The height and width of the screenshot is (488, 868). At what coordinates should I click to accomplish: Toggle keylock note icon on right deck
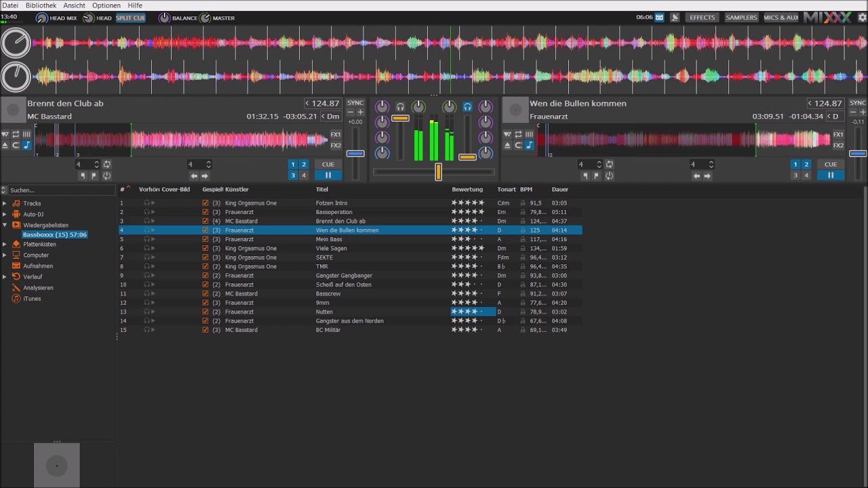(529, 145)
